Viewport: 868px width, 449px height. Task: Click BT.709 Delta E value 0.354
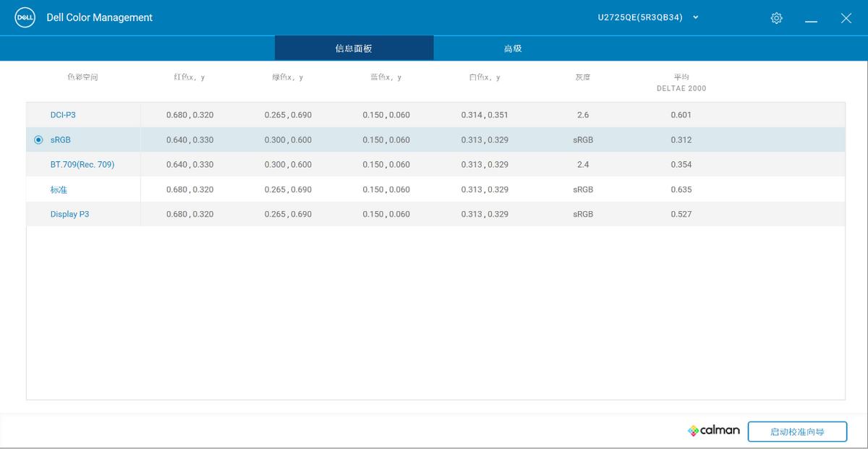pyautogui.click(x=681, y=165)
